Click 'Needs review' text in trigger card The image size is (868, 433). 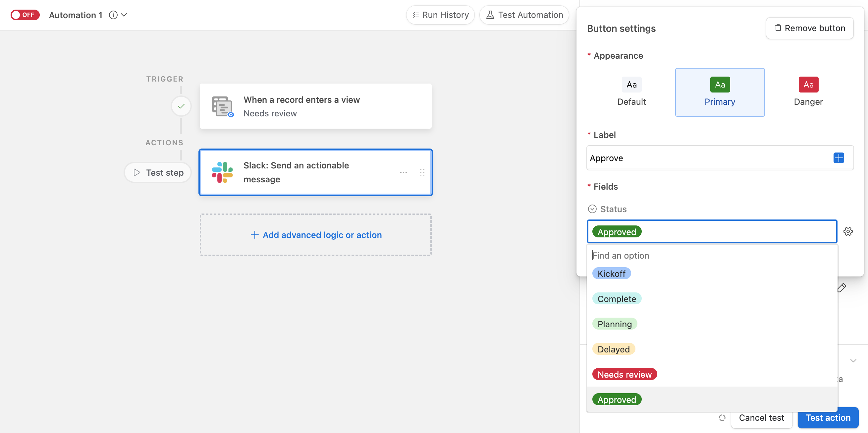(270, 113)
